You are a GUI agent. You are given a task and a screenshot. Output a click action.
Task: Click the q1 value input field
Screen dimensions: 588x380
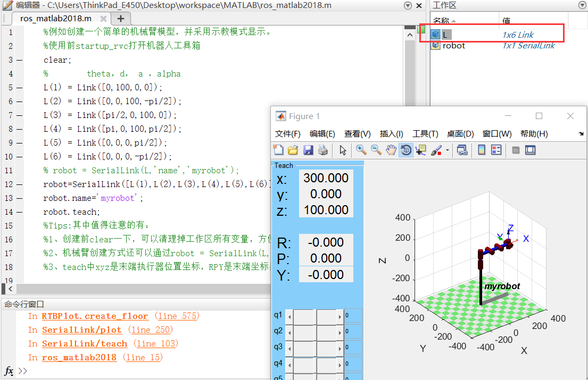tap(353, 316)
